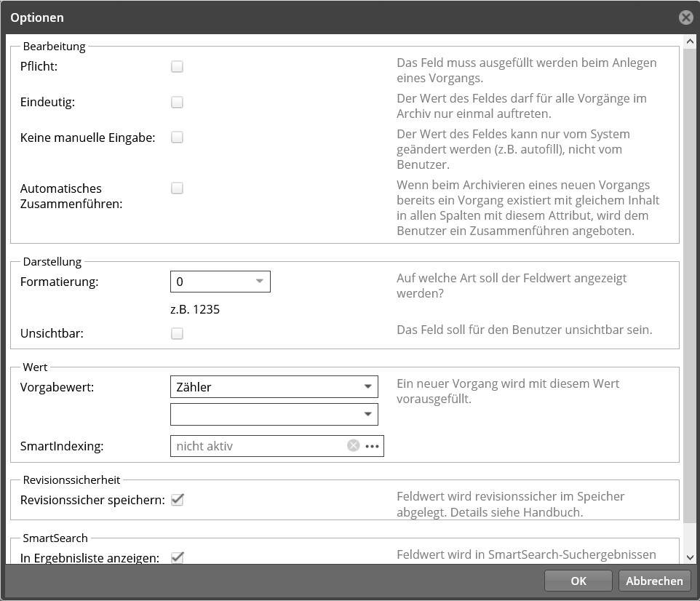Image resolution: width=700 pixels, height=601 pixels.
Task: Click the 'Optionen' dialog title
Action: point(37,18)
